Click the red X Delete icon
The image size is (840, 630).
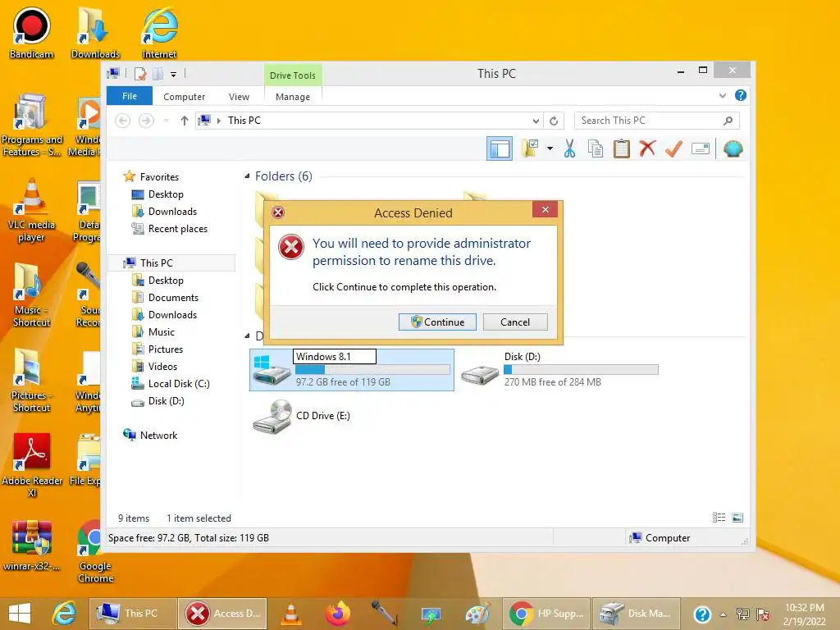pos(647,148)
